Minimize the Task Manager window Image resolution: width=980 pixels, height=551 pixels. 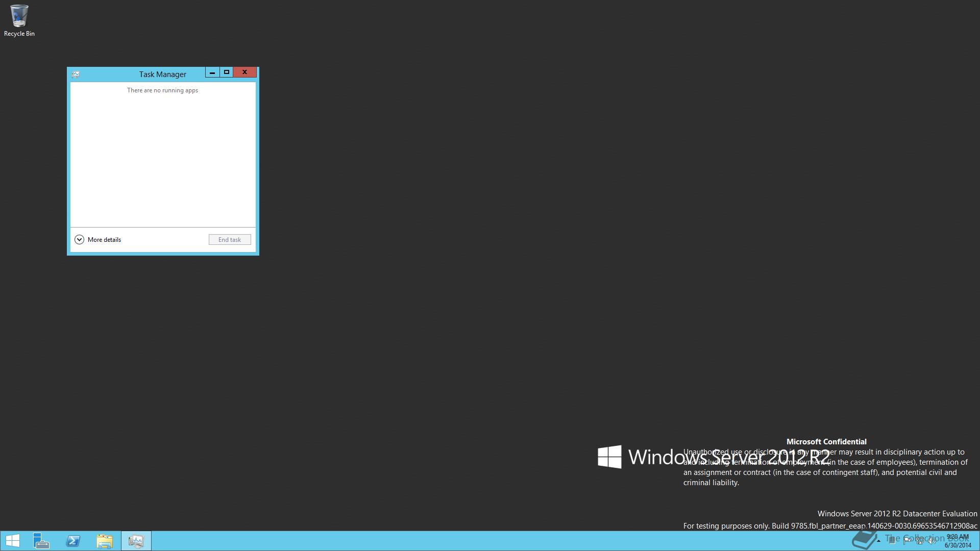pos(212,72)
